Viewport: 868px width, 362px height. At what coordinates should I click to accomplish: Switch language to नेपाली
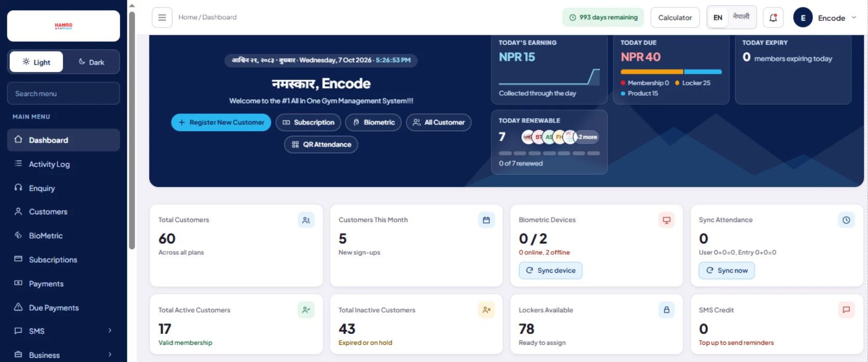click(x=741, y=17)
